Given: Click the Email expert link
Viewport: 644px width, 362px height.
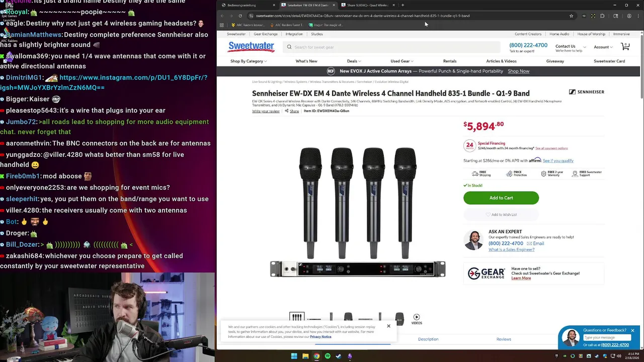Looking at the screenshot, I should [x=535, y=244].
